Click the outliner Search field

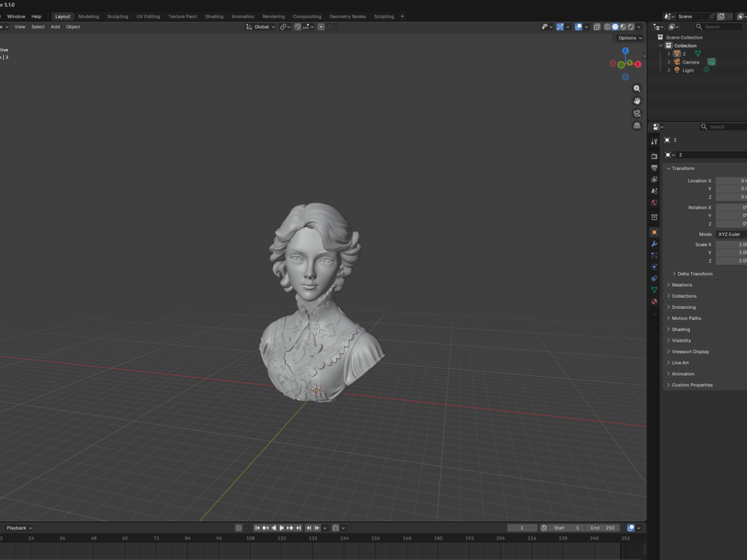pos(719,27)
